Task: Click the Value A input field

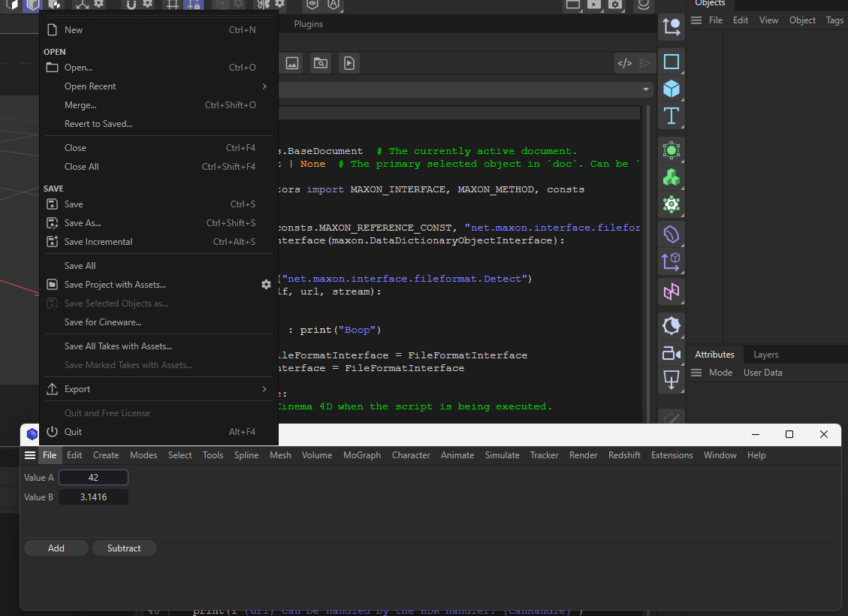Action: [x=94, y=478]
